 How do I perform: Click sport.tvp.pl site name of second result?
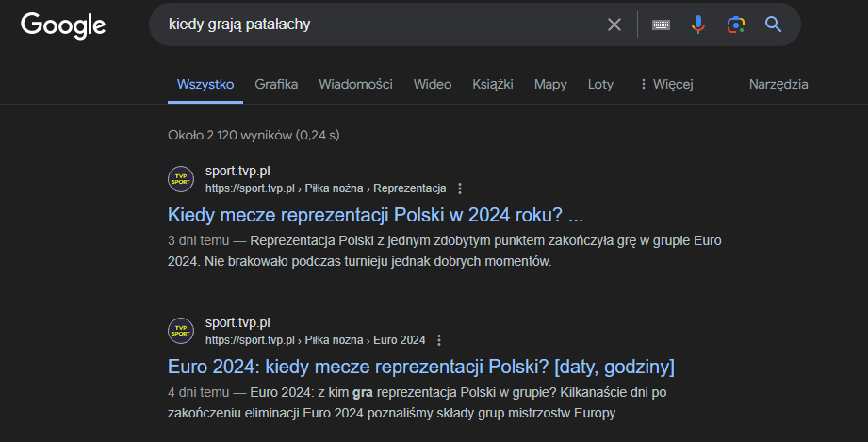click(x=237, y=323)
